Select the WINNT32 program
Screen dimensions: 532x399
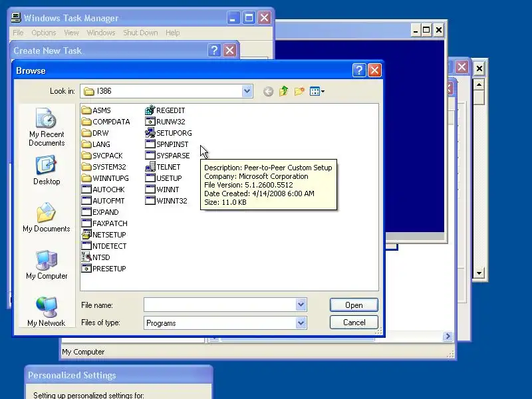coord(166,201)
